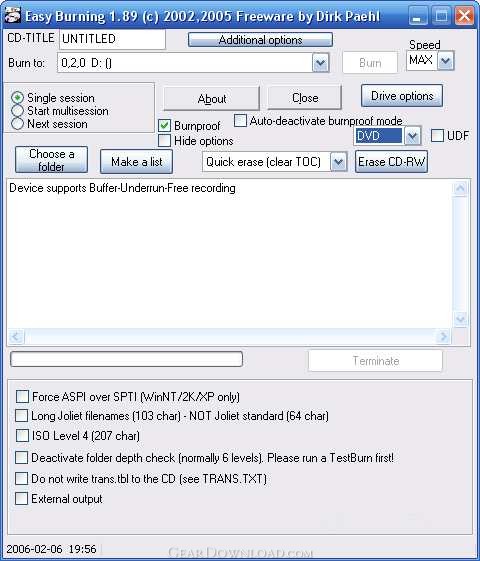This screenshot has height=561, width=480.
Task: Uncheck the Burnproof option
Action: [x=165, y=126]
